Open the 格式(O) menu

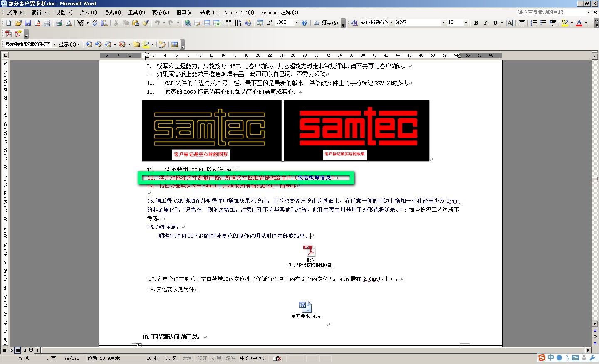(x=112, y=12)
